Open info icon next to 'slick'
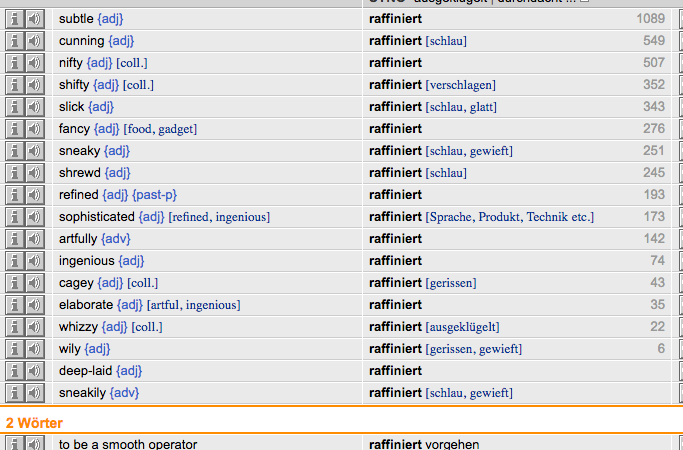Viewport: 683px width, 450px height. (x=14, y=107)
